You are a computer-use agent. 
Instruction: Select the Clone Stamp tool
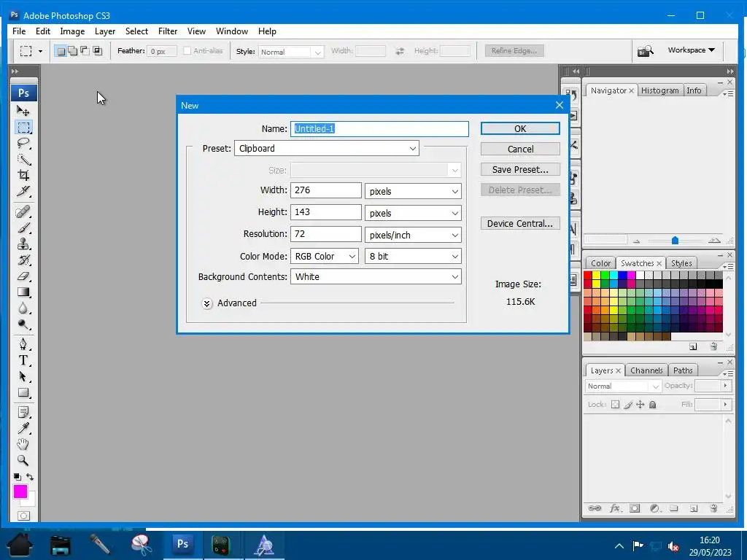pyautogui.click(x=23, y=244)
